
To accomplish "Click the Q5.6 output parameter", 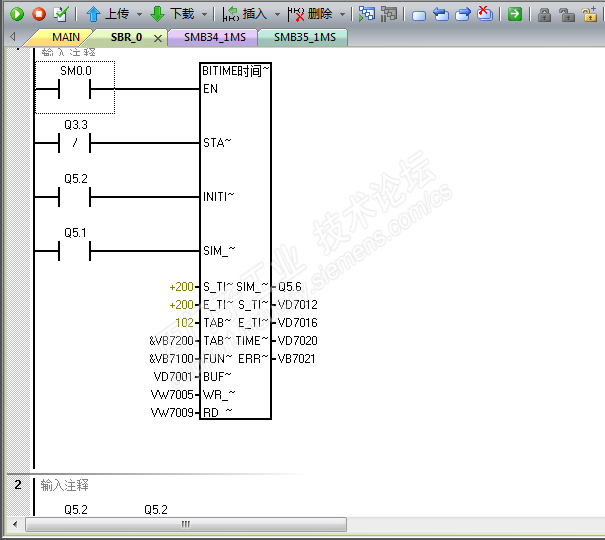I will pyautogui.click(x=290, y=287).
